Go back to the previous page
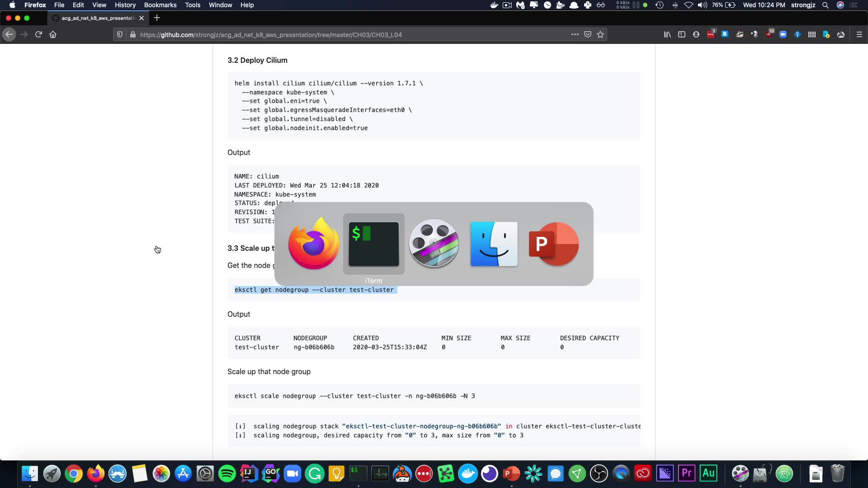This screenshot has height=488, width=868. [x=9, y=34]
